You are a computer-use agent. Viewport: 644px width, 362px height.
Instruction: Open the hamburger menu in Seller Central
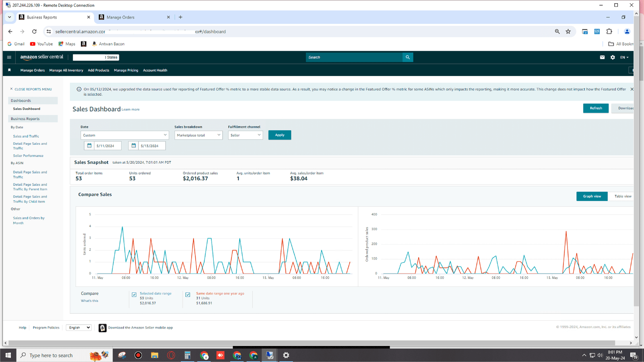point(9,57)
